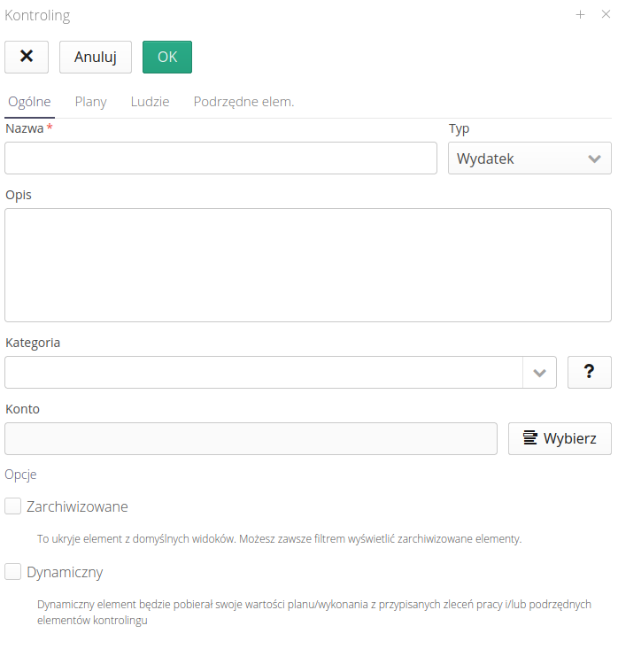Click inside the Kategoria combo box field
Viewport: 618px width, 672px height.
(263, 373)
